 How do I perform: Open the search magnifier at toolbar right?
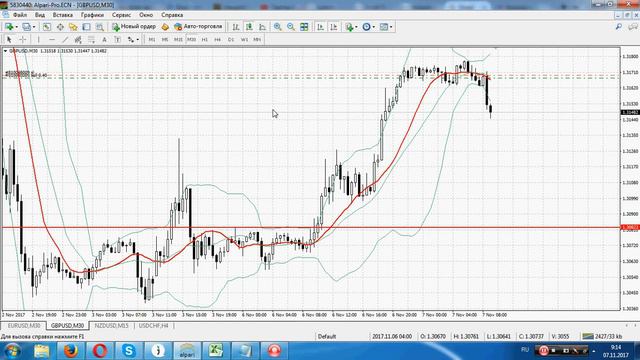pyautogui.click(x=619, y=27)
